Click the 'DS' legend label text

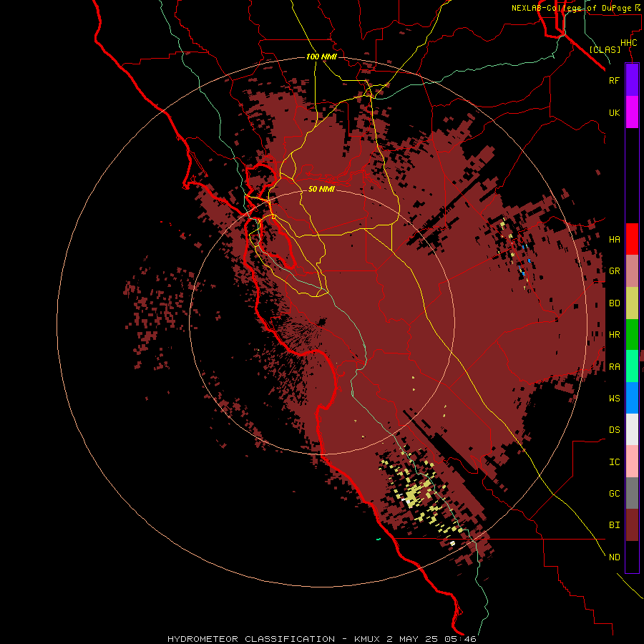tap(614, 430)
